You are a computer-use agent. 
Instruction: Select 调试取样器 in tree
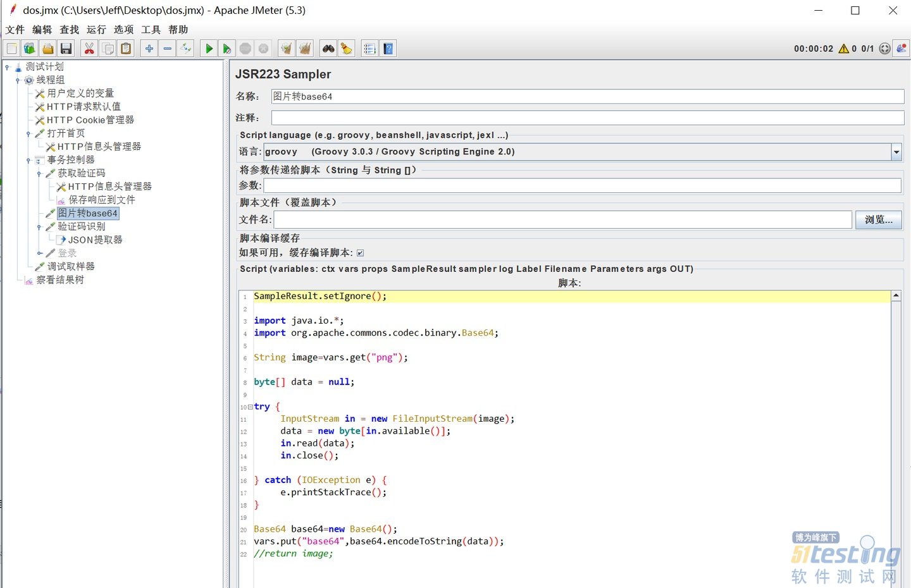pyautogui.click(x=71, y=266)
